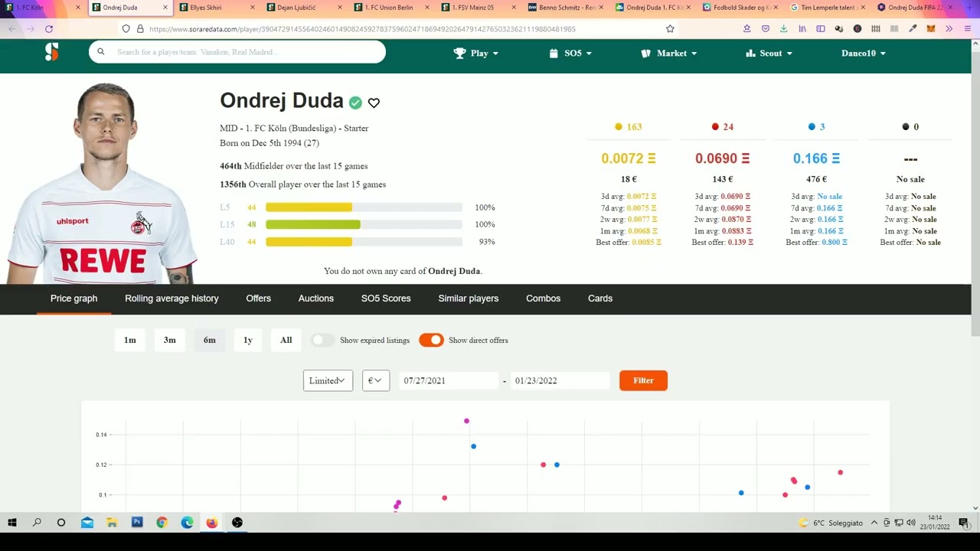Image resolution: width=980 pixels, height=551 pixels.
Task: Expand the Scout dropdown menu
Action: pos(769,53)
